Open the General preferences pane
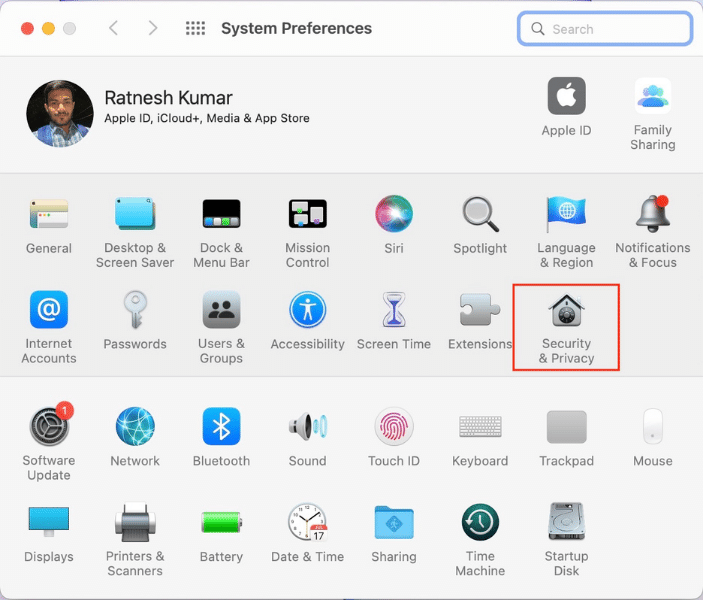The height and width of the screenshot is (600, 705). [49, 214]
